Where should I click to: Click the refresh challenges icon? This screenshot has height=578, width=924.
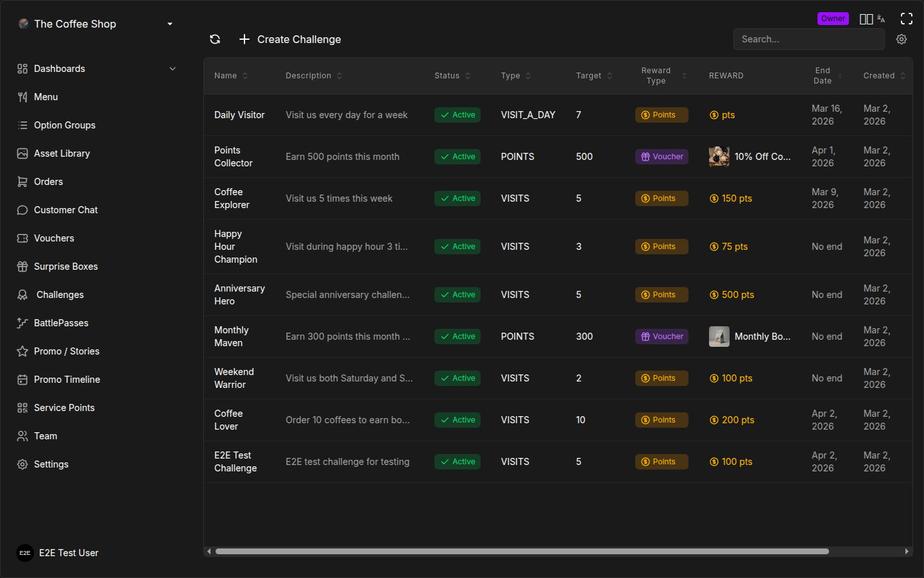pos(215,39)
